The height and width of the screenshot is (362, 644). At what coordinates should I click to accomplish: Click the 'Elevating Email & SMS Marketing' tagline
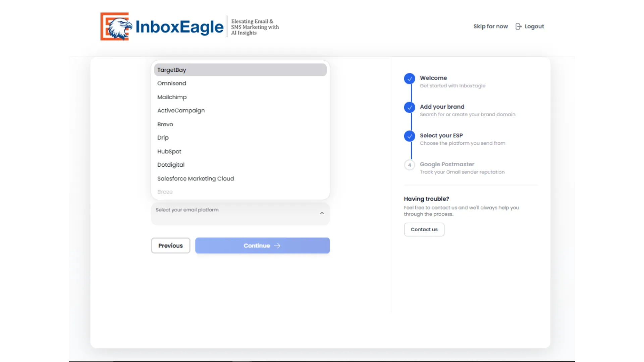click(255, 27)
